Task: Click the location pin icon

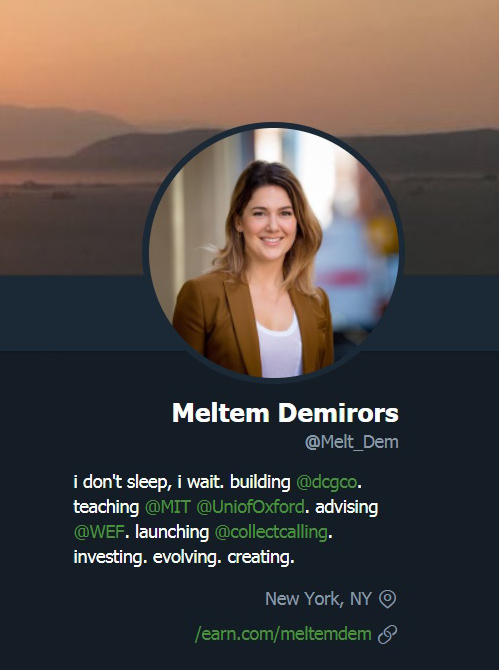Action: 387,599
